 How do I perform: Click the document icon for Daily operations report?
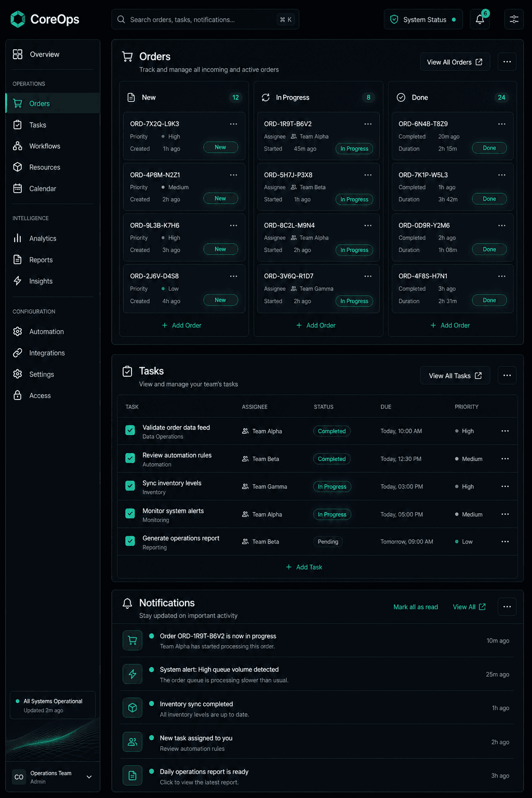132,776
